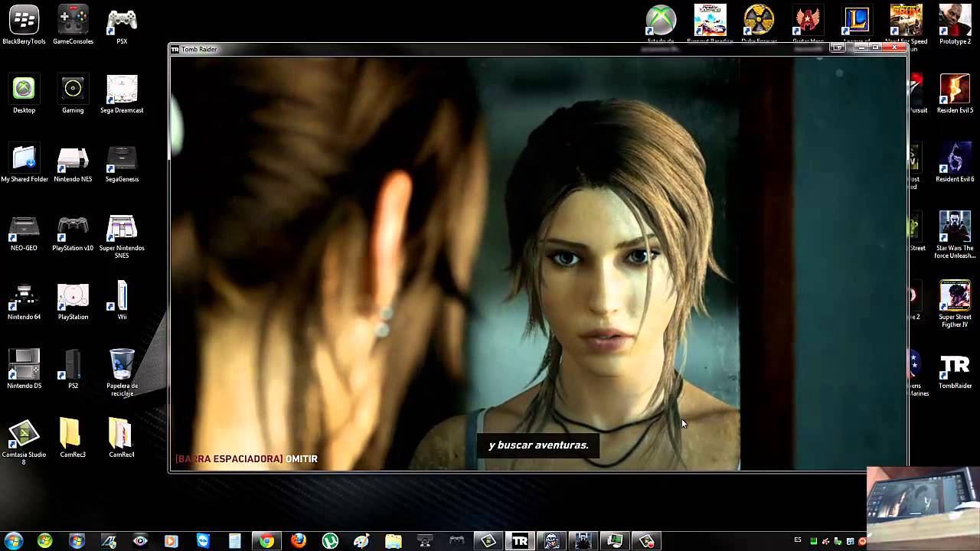Switch to Tomb Raider TR taskbar button

tap(520, 541)
